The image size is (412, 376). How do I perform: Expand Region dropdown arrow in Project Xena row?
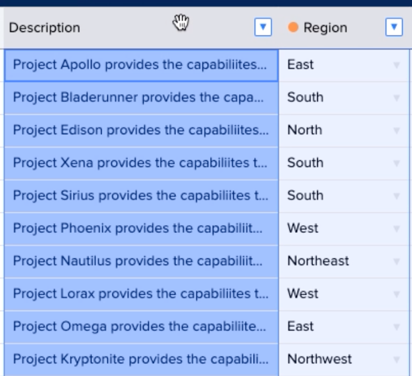coord(396,163)
